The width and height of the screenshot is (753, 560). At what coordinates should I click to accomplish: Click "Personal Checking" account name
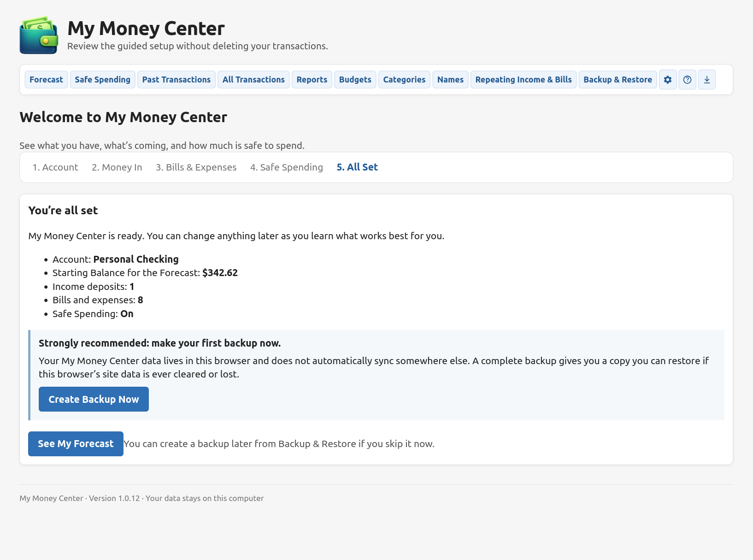point(136,259)
